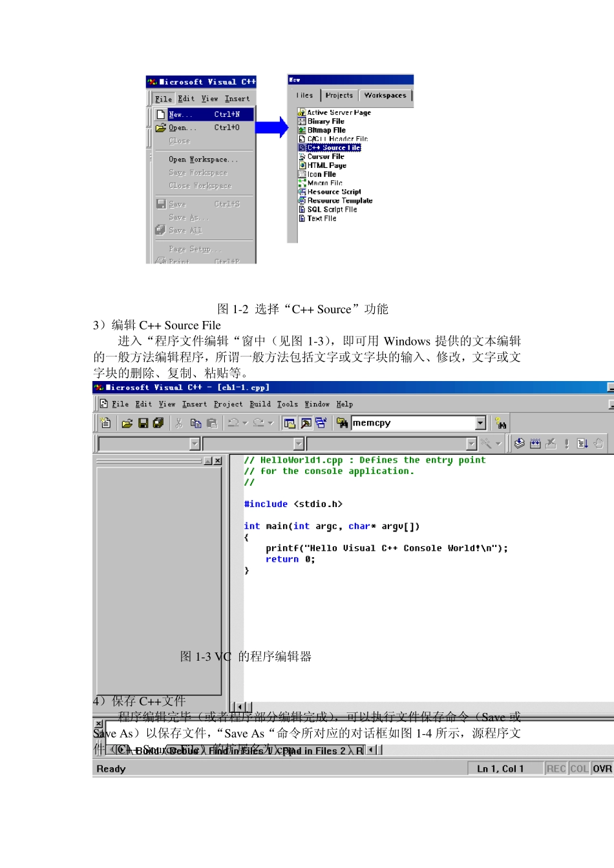Image resolution: width=614 pixels, height=868 pixels.
Task: Click New Text File icon in editor toolbar
Action: pyautogui.click(x=106, y=423)
